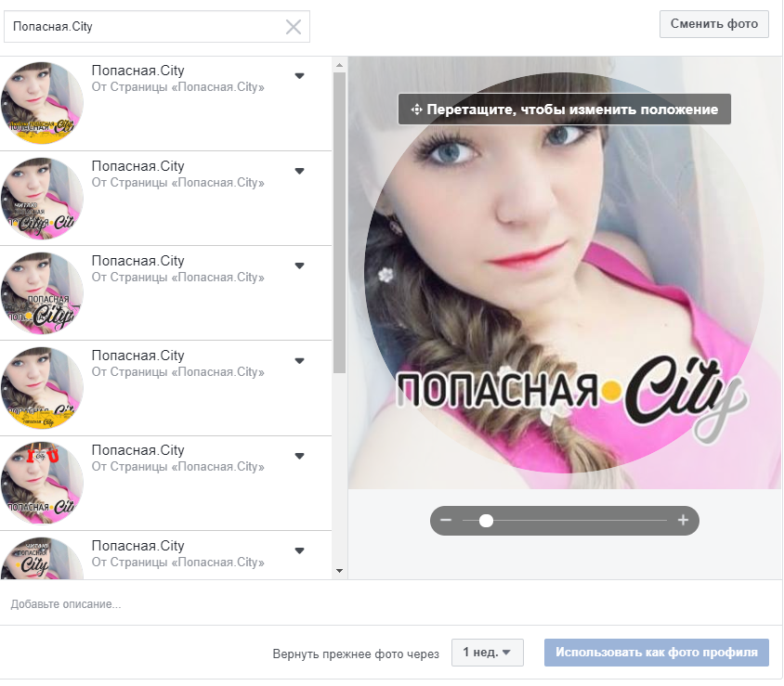Select the frame thumbnail with red clothespin letters
Screen dimensions: 784x686
(42, 483)
